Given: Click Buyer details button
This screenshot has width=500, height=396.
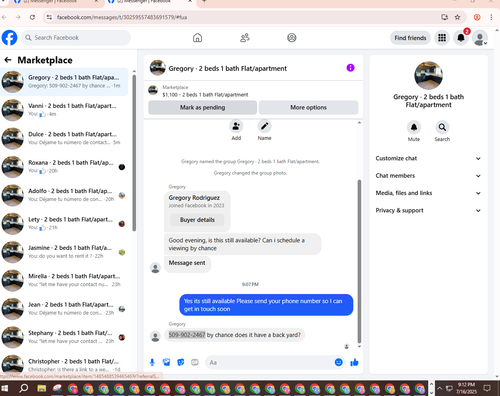Looking at the screenshot, I should point(197,220).
